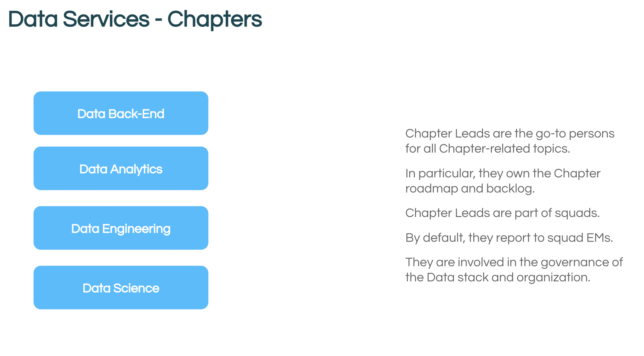The image size is (644, 356).
Task: Click the paragraph starting "In particular, they own"
Action: click(x=503, y=181)
